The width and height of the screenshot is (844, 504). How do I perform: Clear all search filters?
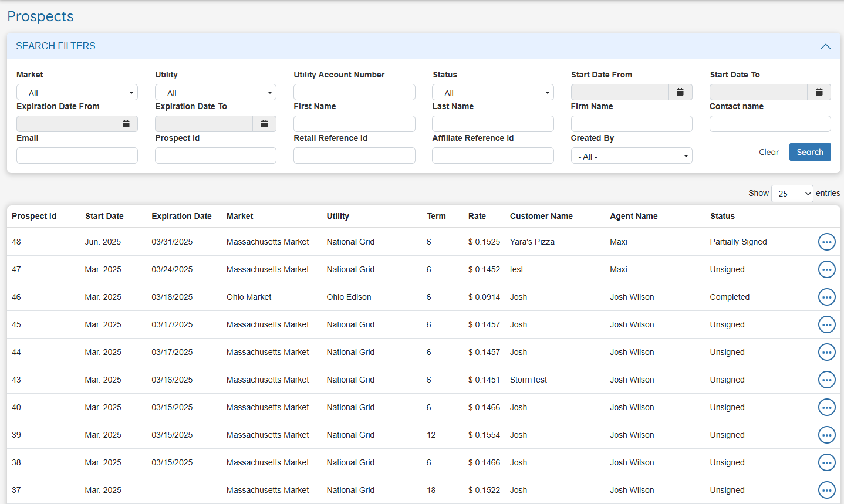[x=769, y=152]
